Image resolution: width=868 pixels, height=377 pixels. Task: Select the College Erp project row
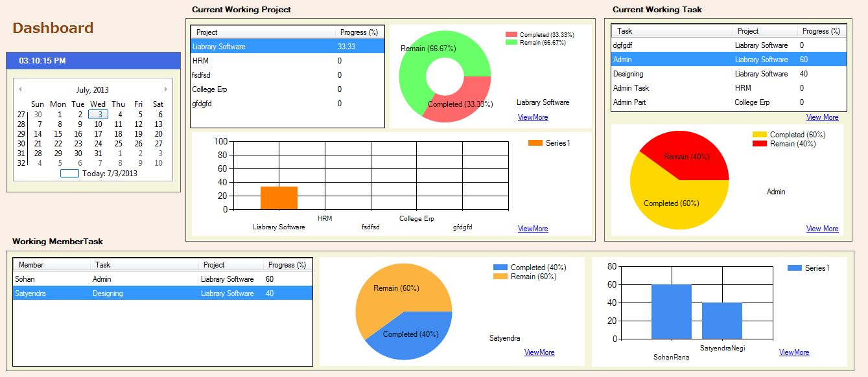(x=287, y=89)
